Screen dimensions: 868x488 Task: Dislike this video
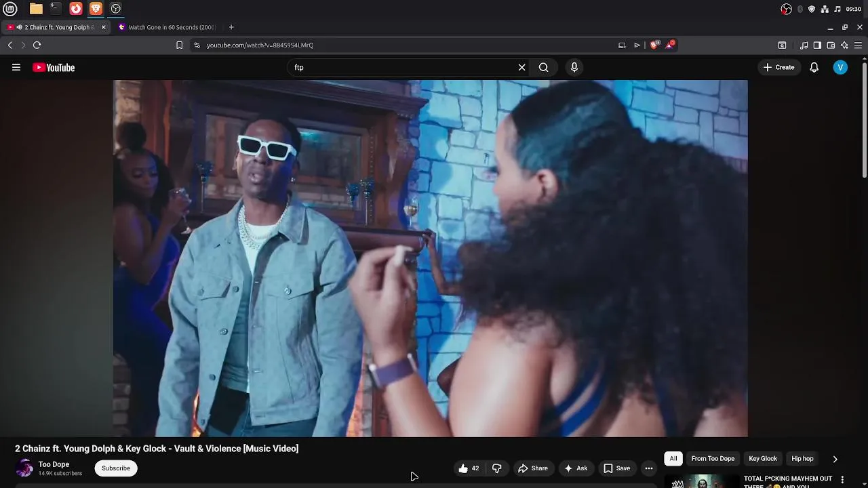pos(496,468)
